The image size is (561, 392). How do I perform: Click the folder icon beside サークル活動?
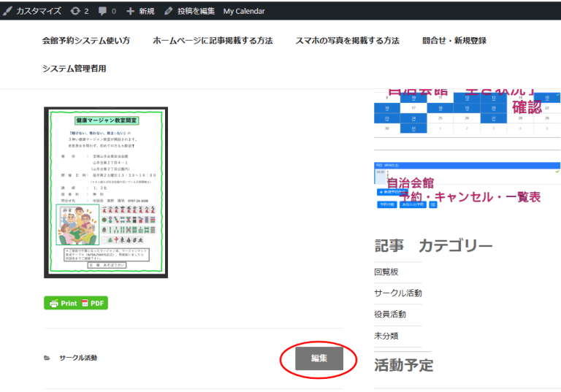(47, 358)
